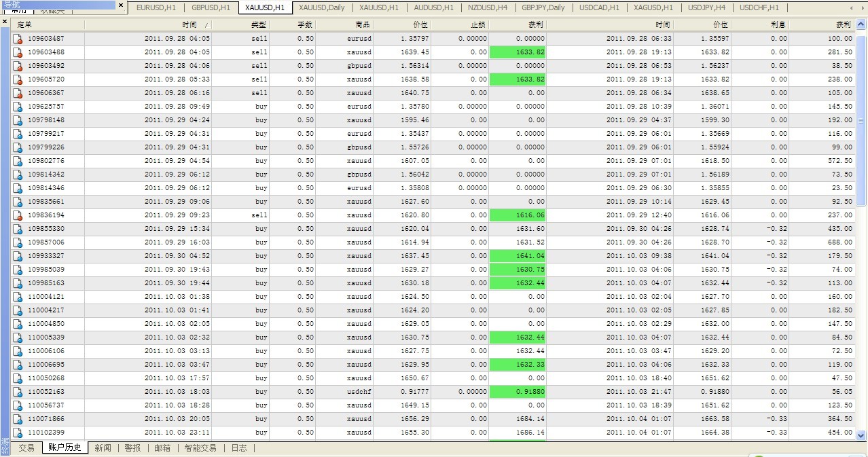Screen dimensions: 868x457
Task: Click the scrollbar down arrow of history list
Action: [x=861, y=435]
